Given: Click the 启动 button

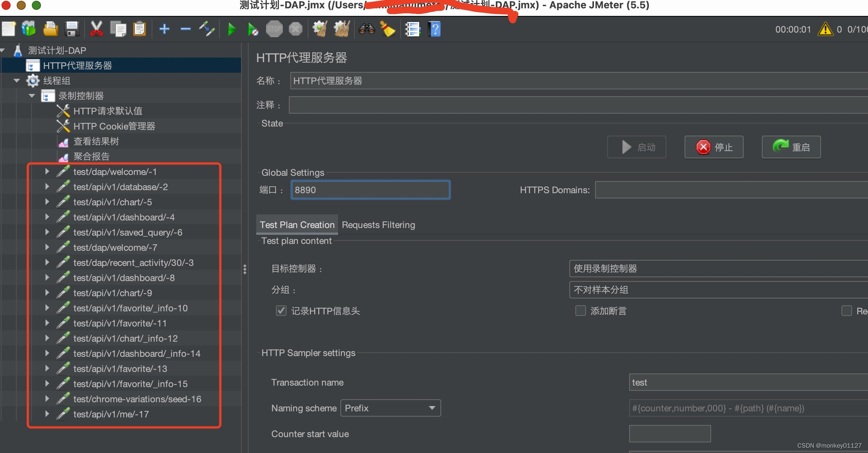Looking at the screenshot, I should tap(639, 147).
